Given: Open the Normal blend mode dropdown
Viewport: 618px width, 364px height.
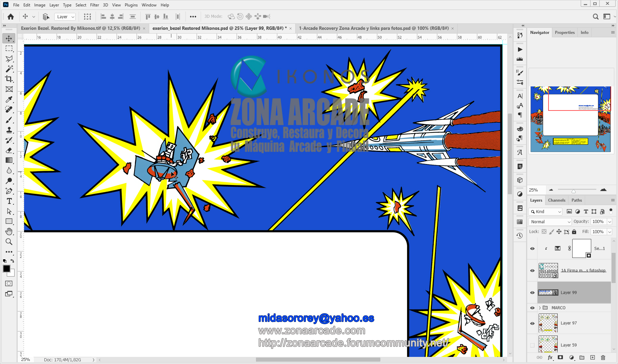Looking at the screenshot, I should [x=550, y=222].
